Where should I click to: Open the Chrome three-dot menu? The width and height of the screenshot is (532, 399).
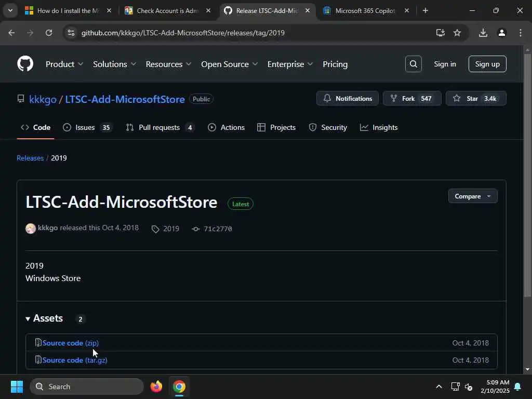(520, 33)
